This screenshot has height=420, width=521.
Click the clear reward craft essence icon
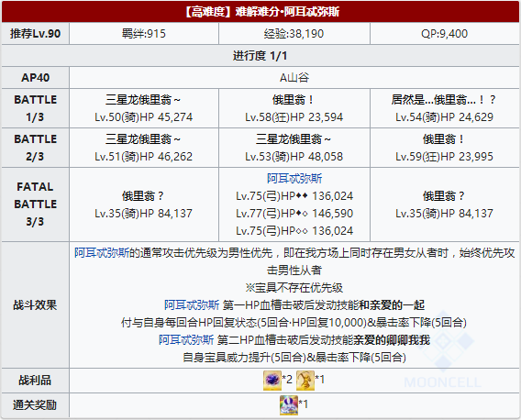[x=289, y=405]
